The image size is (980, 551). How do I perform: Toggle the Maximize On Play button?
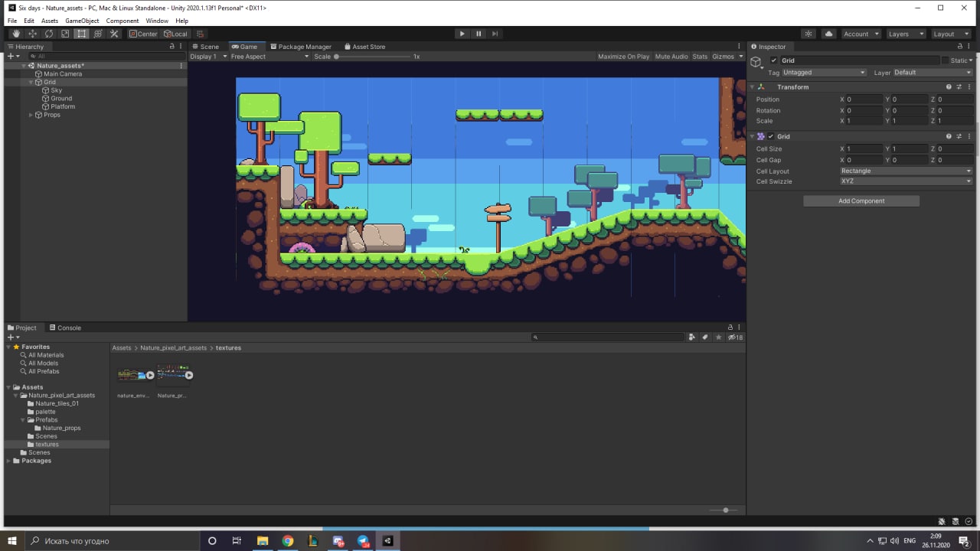[x=623, y=57]
